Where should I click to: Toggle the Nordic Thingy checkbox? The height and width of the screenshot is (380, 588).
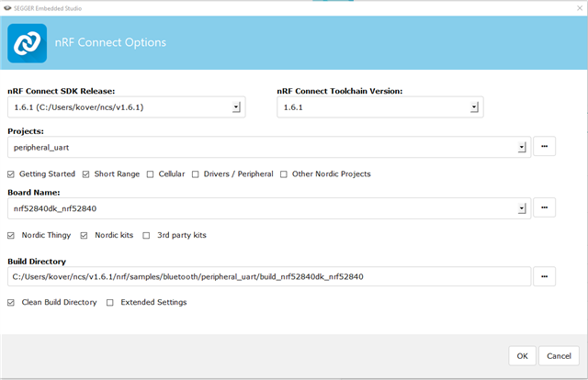11,235
